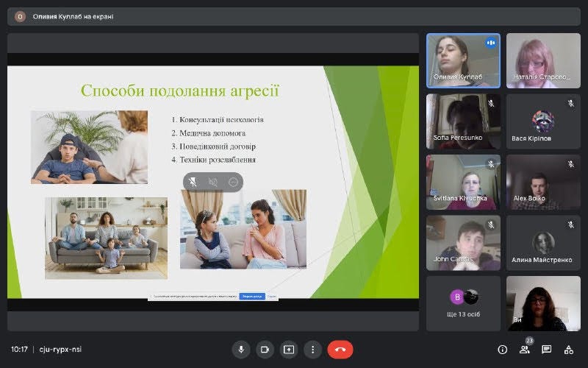Select your own video tile labeled Ви
Viewport: 588px width, 368px height.
click(x=543, y=304)
